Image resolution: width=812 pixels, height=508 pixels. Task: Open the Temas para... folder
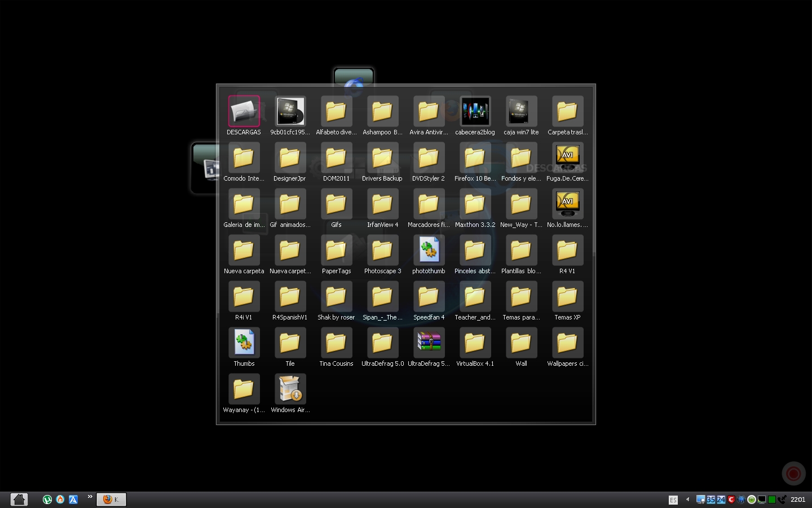521,296
